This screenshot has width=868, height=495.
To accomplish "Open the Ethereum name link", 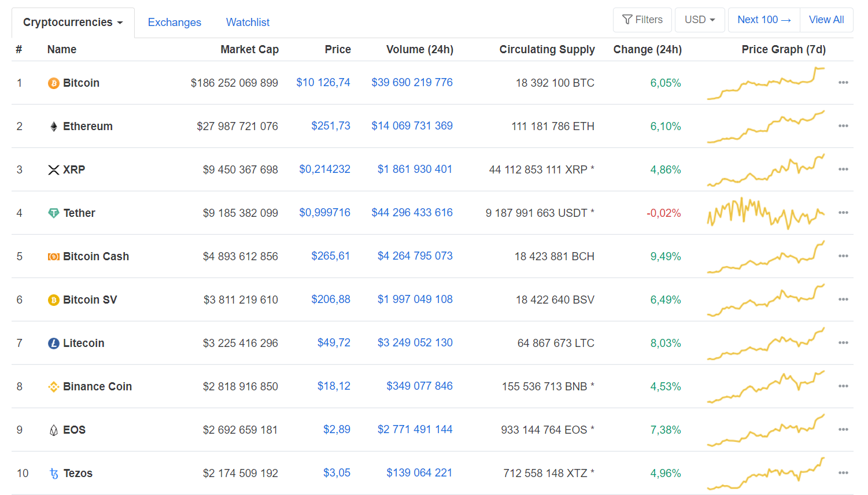I will click(x=88, y=127).
